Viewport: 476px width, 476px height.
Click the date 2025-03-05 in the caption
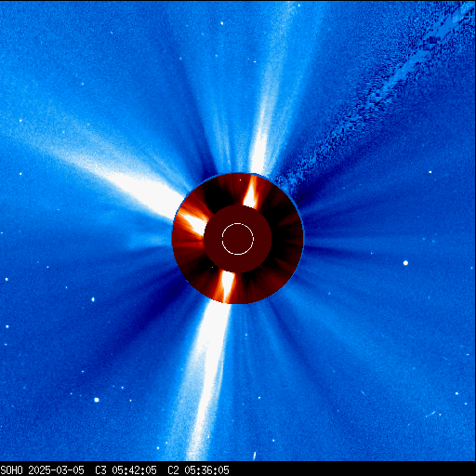pyautogui.click(x=57, y=470)
